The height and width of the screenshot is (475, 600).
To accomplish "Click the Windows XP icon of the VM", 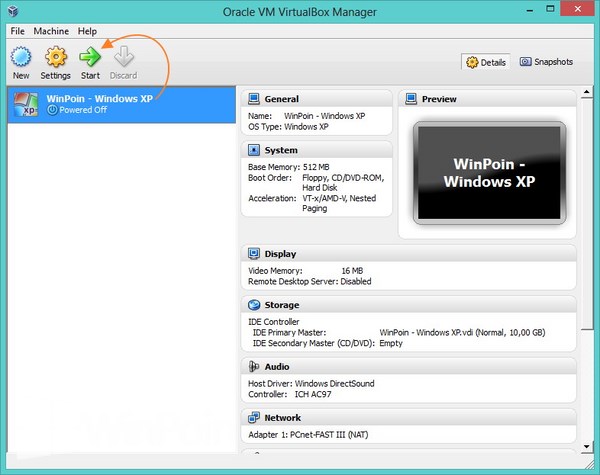I will [26, 104].
